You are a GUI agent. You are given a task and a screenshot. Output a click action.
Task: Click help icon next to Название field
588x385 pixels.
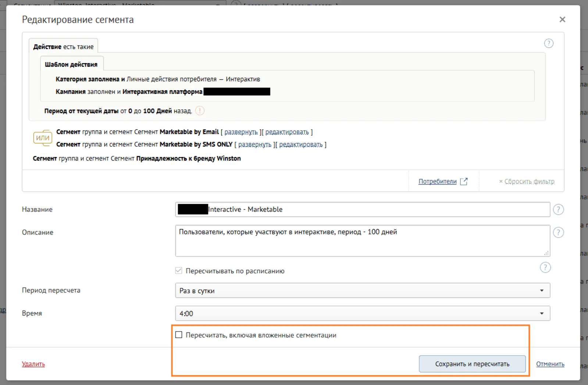click(x=558, y=210)
